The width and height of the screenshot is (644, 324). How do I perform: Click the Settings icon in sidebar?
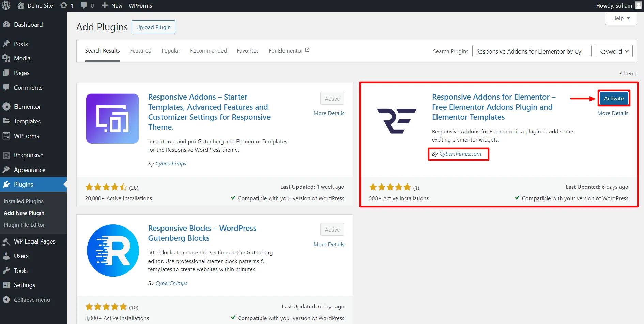(6, 285)
